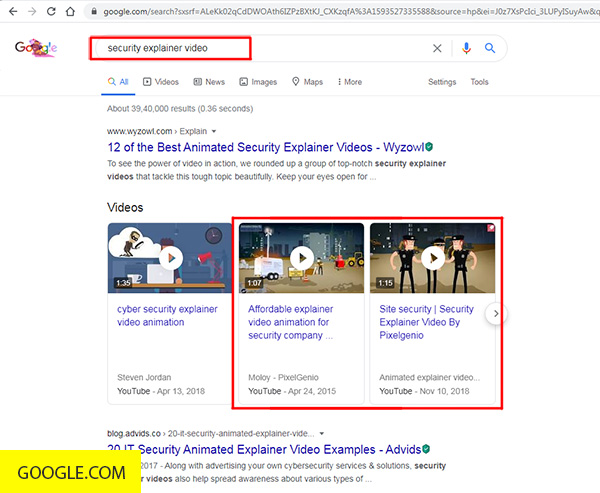Click the green shield badge next to Wyzowl

pos(429,147)
